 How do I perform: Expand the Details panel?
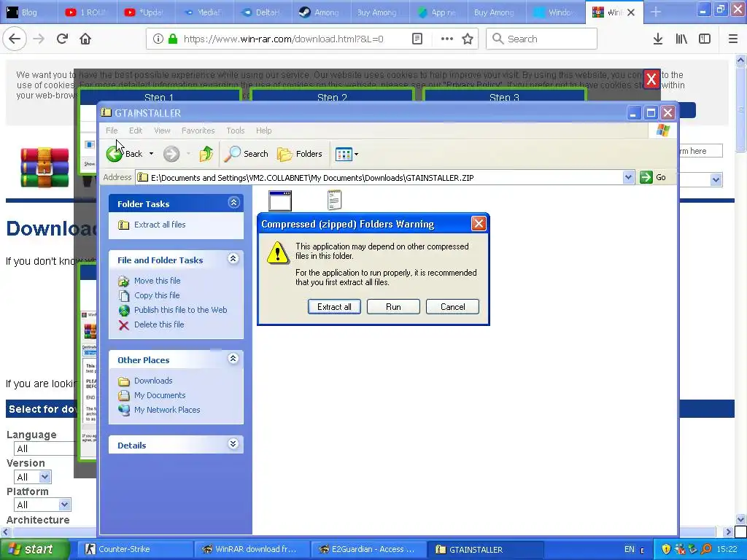(x=233, y=444)
